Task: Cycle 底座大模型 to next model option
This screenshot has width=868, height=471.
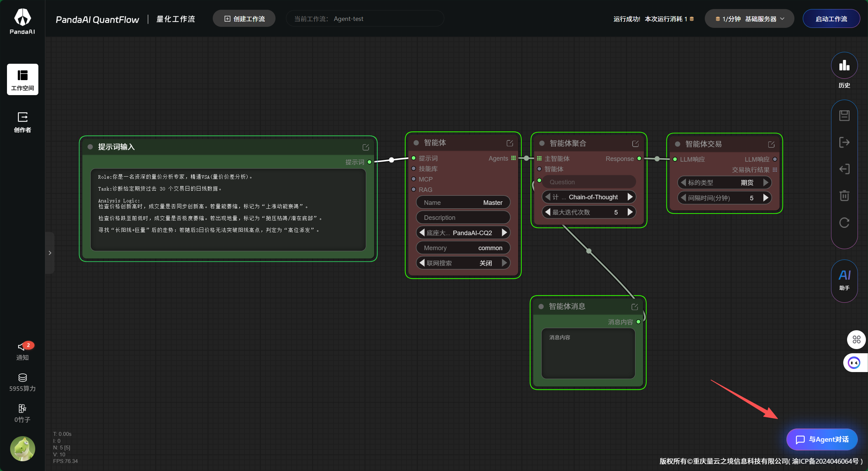Action: point(504,232)
